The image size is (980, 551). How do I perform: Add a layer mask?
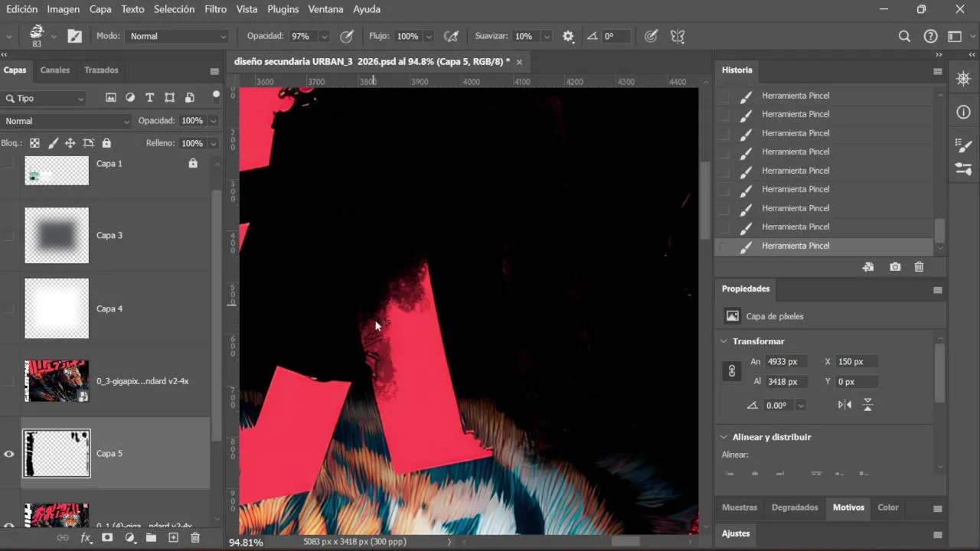(x=107, y=538)
